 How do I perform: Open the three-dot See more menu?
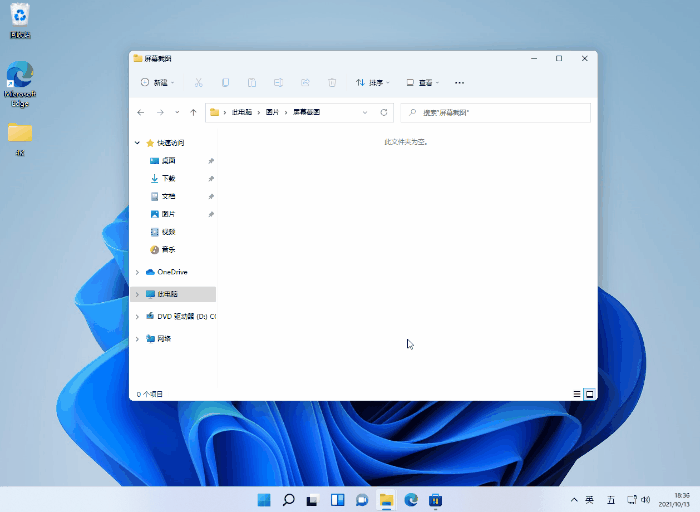(x=459, y=82)
